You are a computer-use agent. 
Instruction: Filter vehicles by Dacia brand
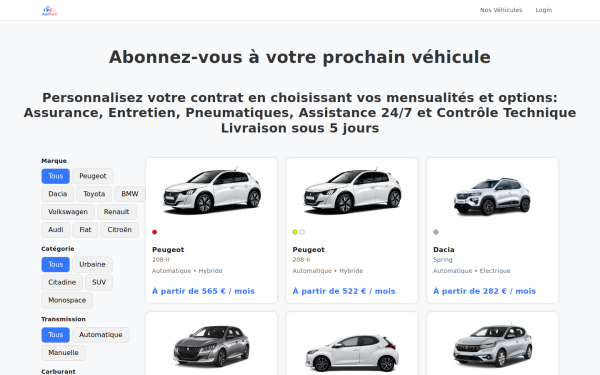[x=57, y=194]
